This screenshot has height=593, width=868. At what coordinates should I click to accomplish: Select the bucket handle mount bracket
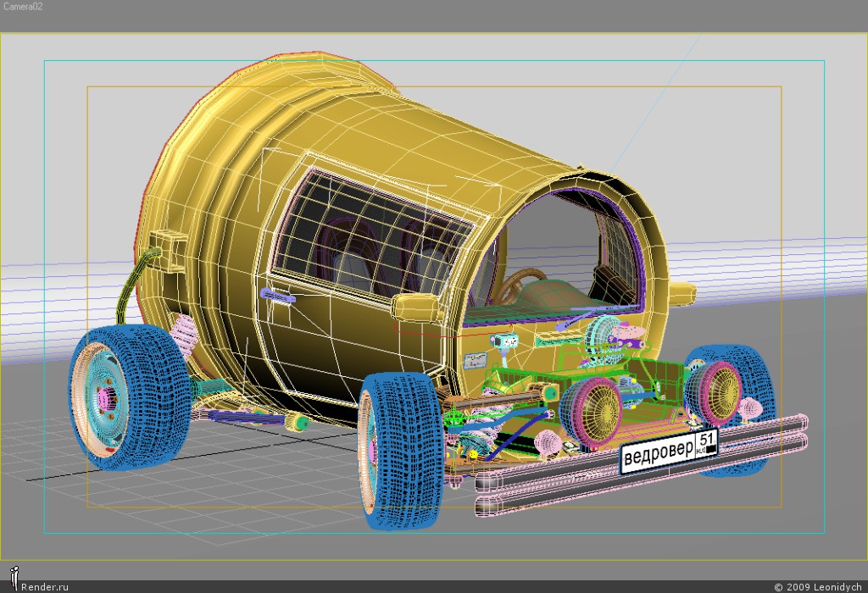point(170,251)
